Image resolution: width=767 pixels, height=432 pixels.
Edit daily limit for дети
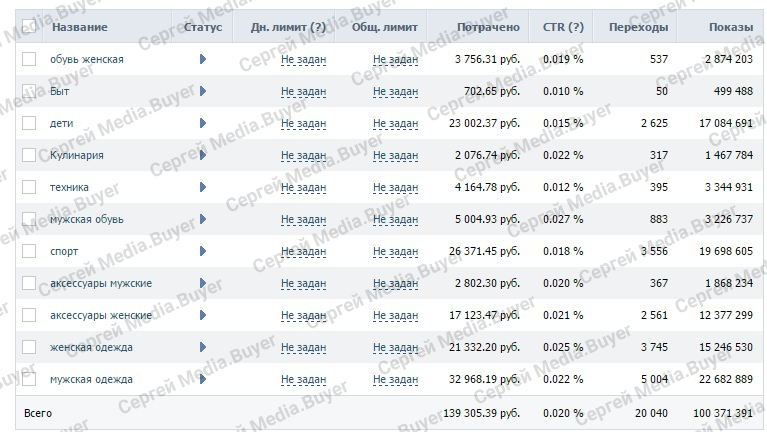pos(303,124)
